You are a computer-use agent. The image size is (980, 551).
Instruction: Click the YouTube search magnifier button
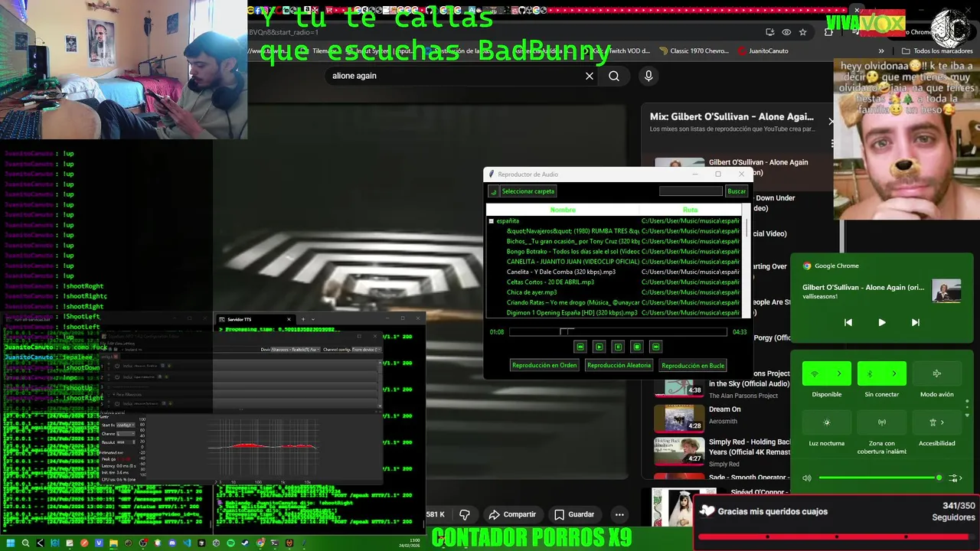point(614,76)
